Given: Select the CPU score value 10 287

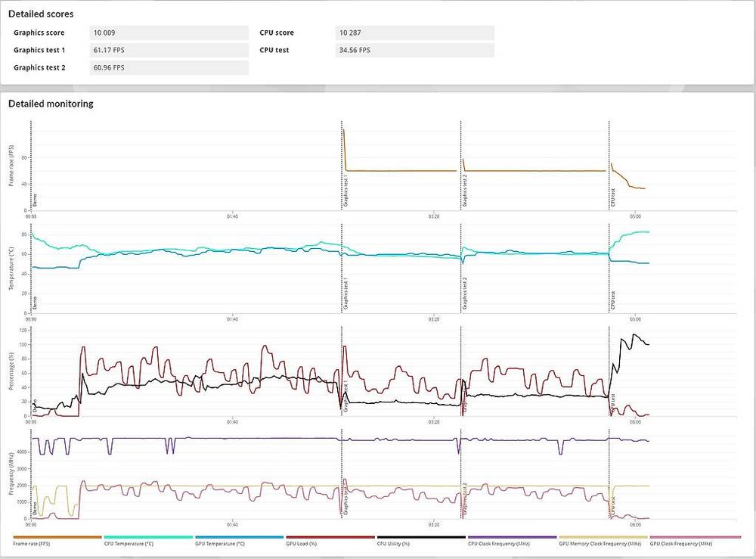Looking at the screenshot, I should pyautogui.click(x=414, y=33).
